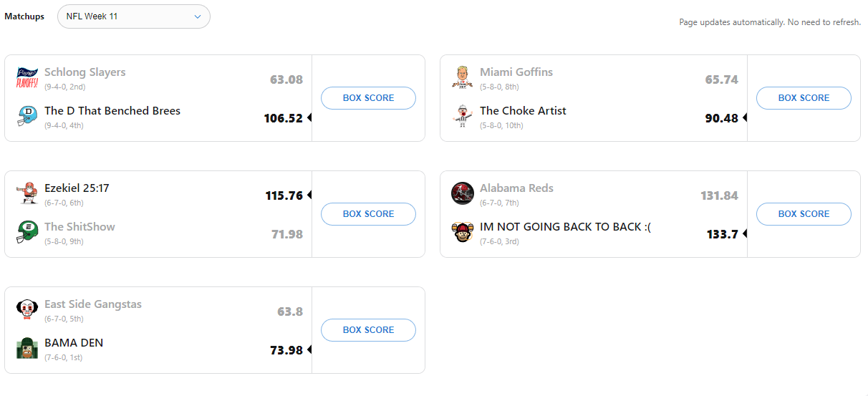This screenshot has width=868, height=396.
Task: Click the East Side Gangstas clown logo
Action: coord(26,309)
